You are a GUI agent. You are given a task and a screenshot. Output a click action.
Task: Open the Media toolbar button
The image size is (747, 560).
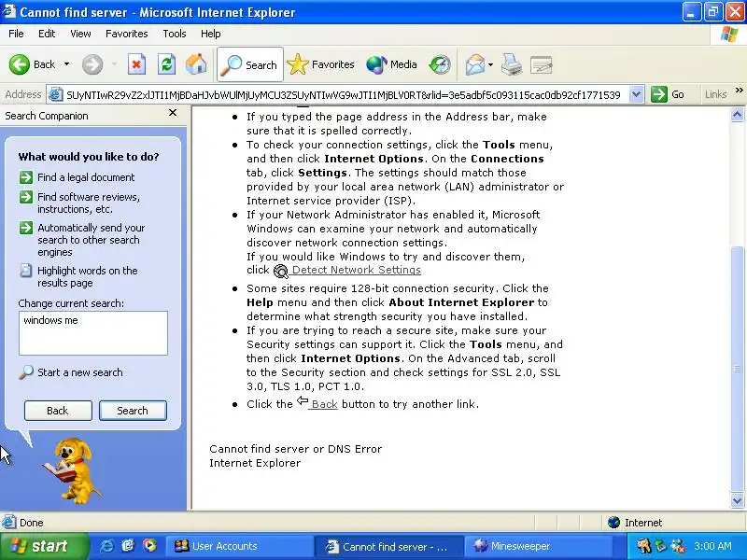pos(391,64)
